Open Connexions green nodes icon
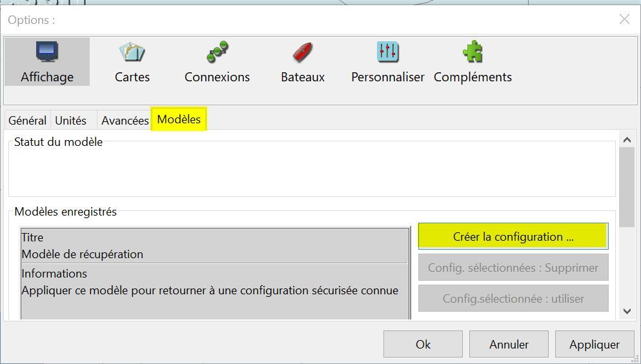Image resolution: width=641 pixels, height=364 pixels. [217, 52]
